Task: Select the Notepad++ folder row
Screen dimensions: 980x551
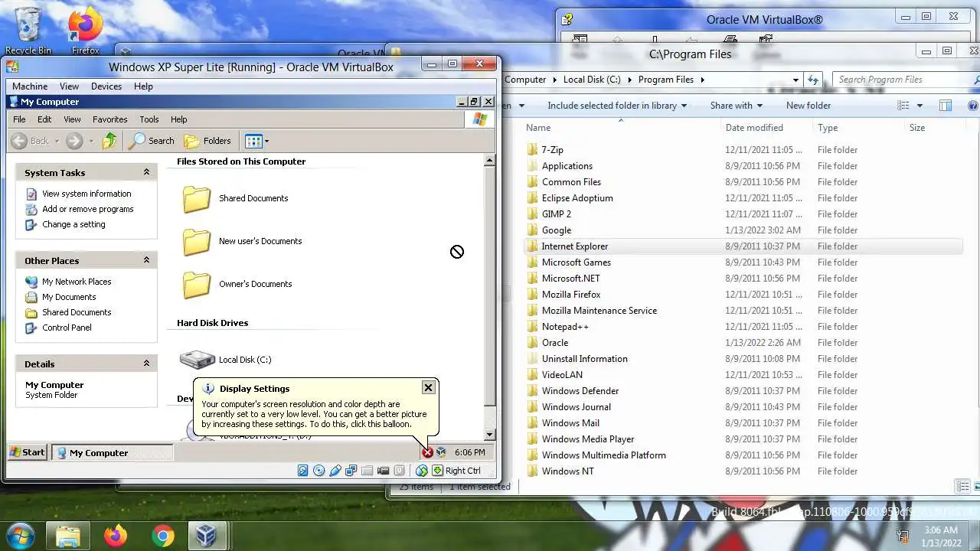Action: 743,327
